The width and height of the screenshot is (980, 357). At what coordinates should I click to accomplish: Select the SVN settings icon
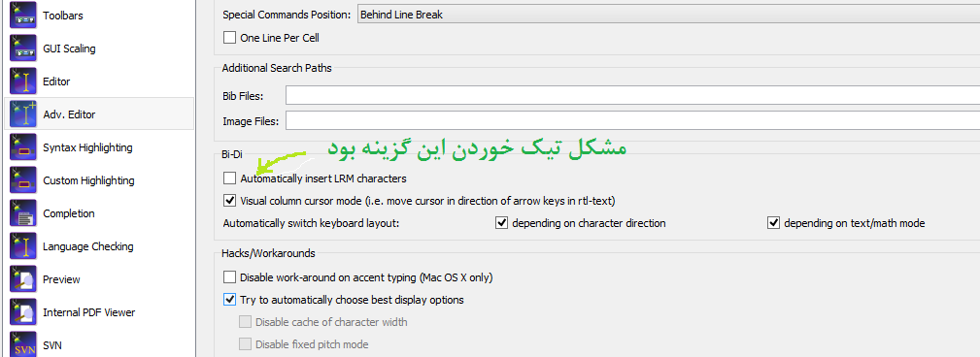click(x=23, y=344)
